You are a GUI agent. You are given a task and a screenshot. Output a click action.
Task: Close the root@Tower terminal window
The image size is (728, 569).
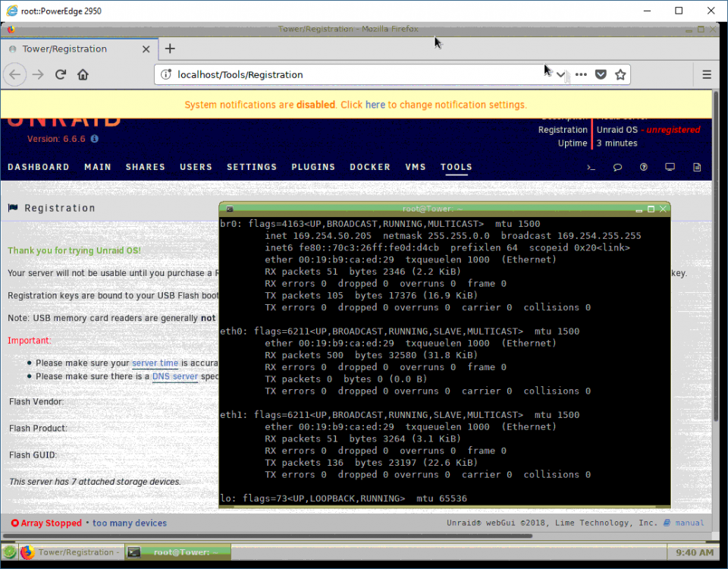pyautogui.click(x=663, y=209)
